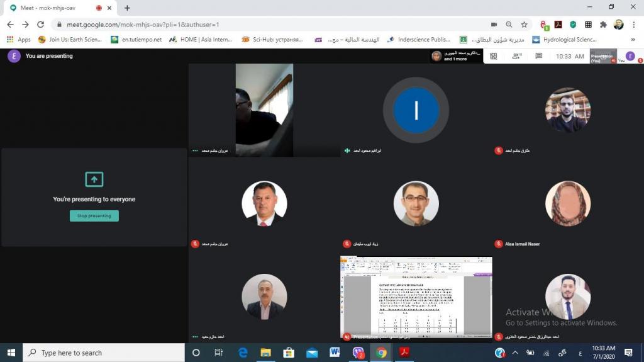Open the Meet chat panel icon
The height and width of the screenshot is (362, 644).
click(538, 56)
